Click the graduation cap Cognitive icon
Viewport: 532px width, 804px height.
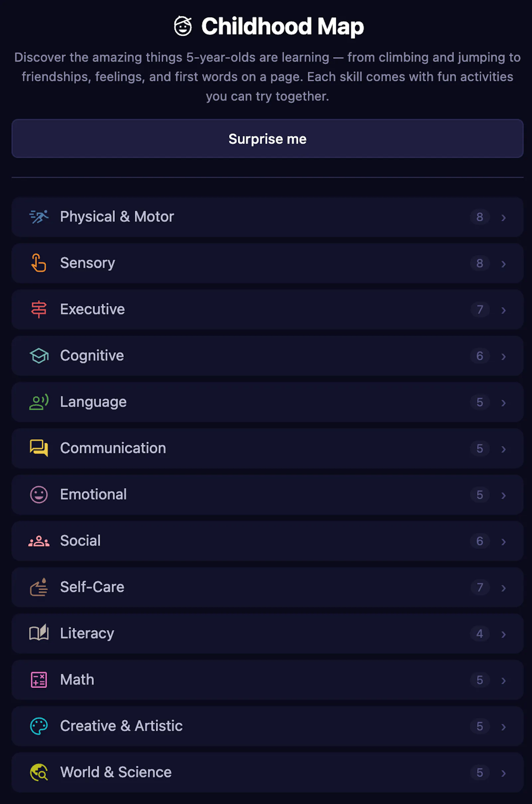39,355
